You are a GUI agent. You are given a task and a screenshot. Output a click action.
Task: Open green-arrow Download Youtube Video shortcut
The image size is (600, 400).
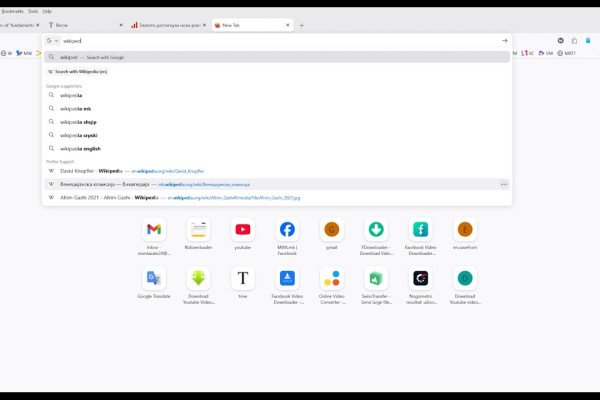198,278
